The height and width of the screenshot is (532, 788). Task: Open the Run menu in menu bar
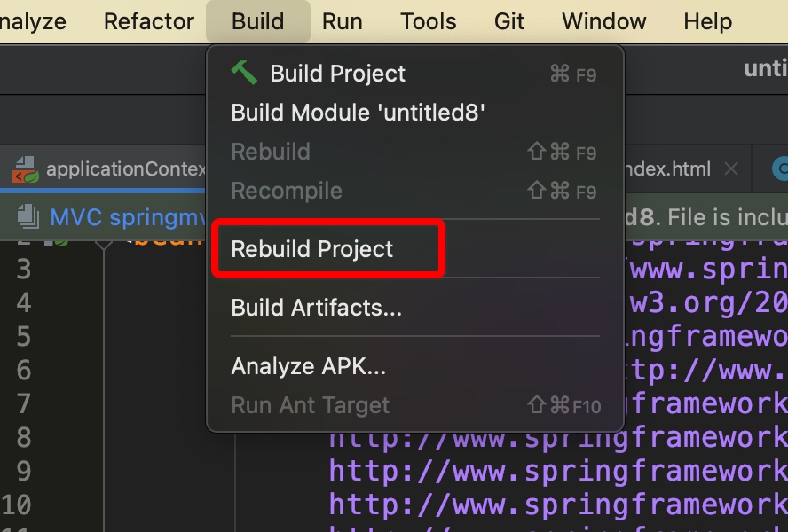[343, 21]
